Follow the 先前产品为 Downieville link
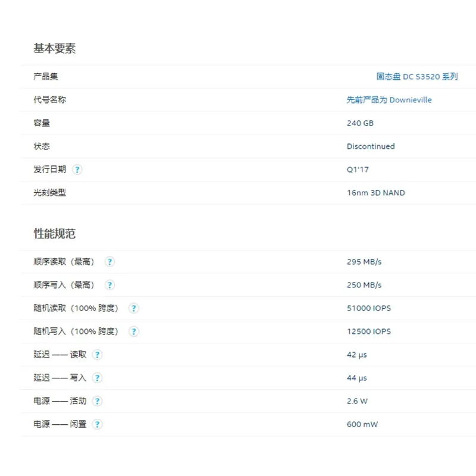 389,99
